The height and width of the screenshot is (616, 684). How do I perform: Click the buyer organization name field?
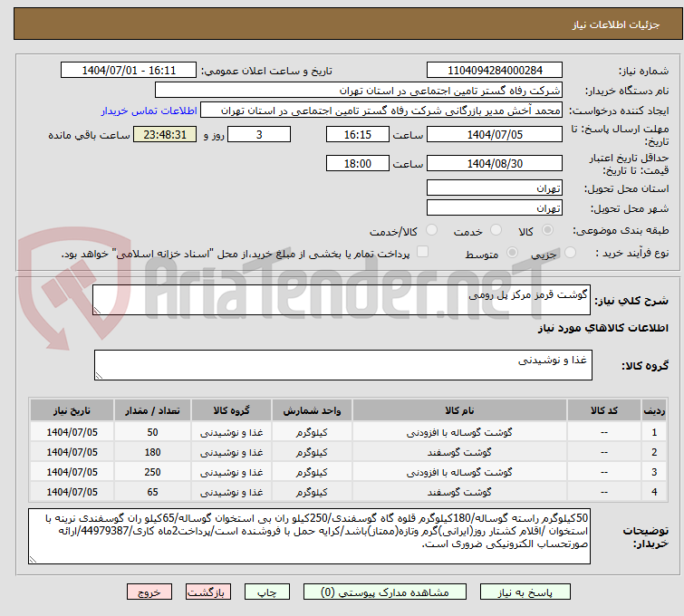359,91
